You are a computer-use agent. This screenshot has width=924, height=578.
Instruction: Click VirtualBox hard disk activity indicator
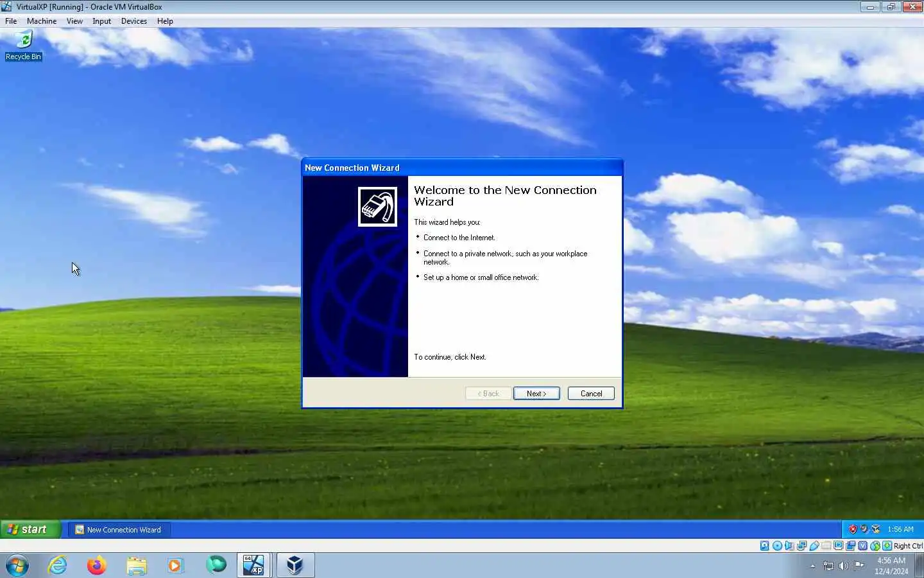tap(764, 546)
